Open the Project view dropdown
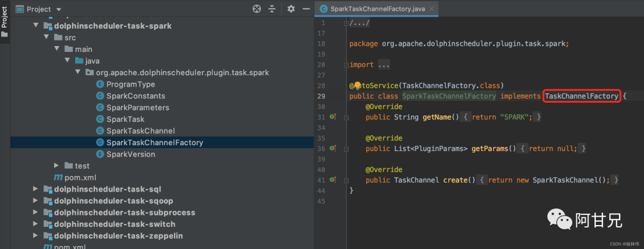The width and height of the screenshot is (644, 249). point(58,9)
